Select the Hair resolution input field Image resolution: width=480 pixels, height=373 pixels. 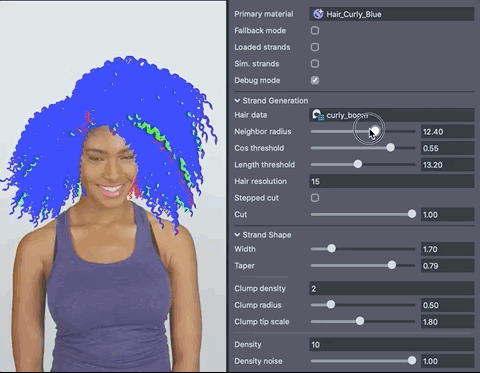(x=392, y=181)
